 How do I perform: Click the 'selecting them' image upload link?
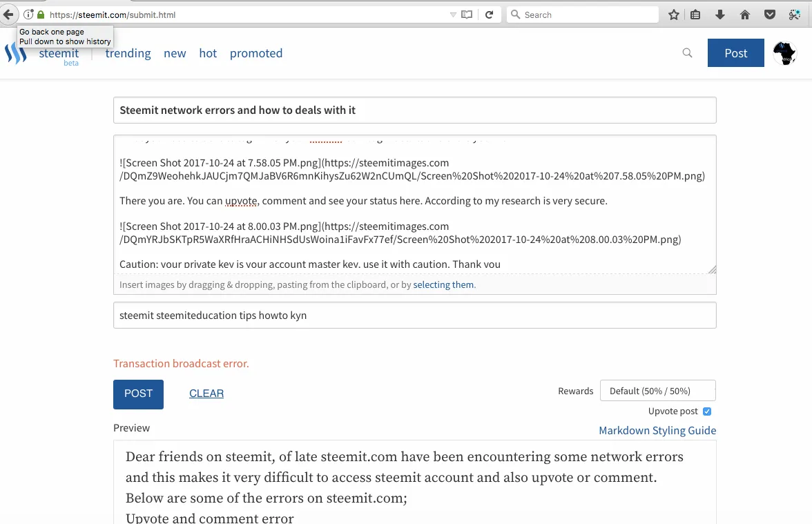443,284
